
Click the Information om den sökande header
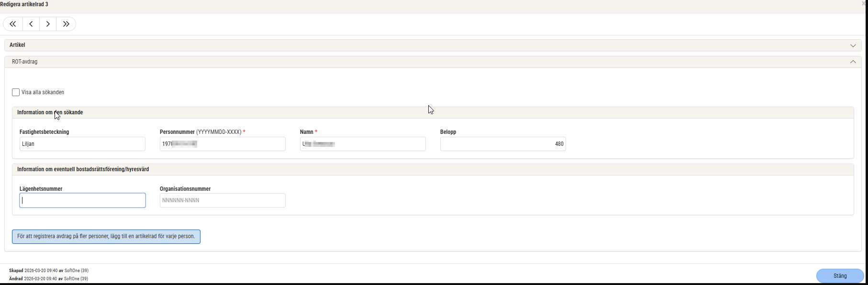pyautogui.click(x=50, y=112)
